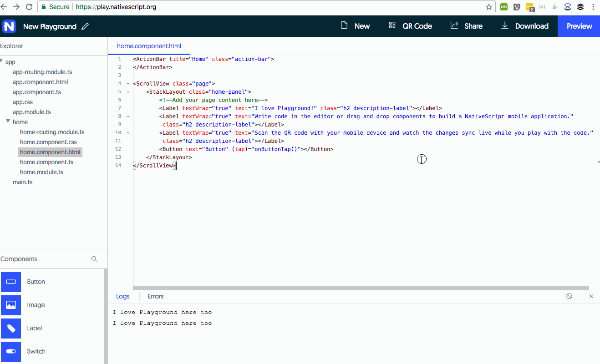Close the logs panel with X icon
Screen dimensions: 600x364
[x=591, y=296]
